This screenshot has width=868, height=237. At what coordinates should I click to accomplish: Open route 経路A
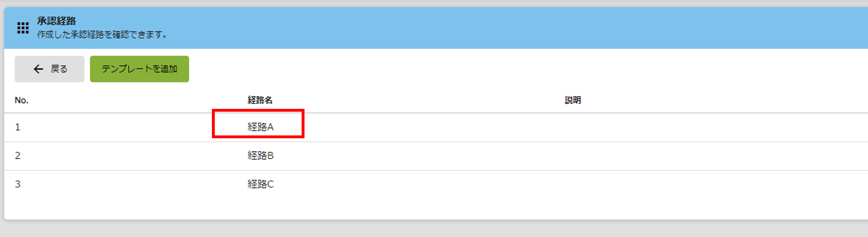click(260, 127)
